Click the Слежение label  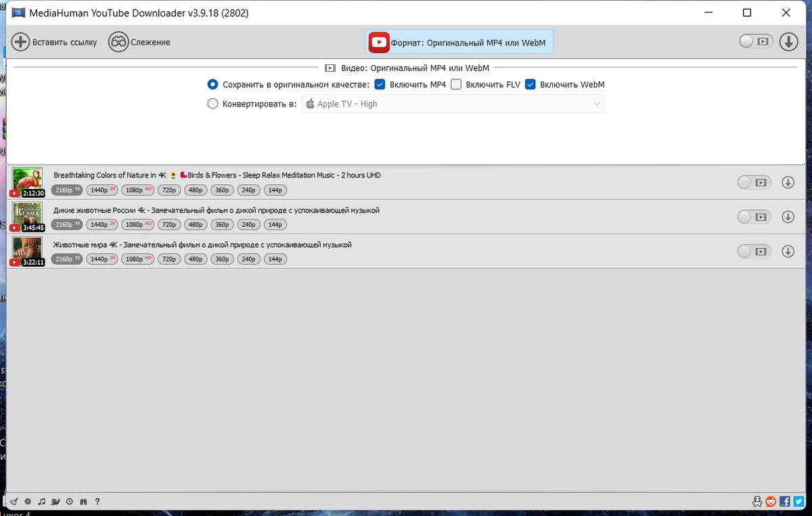click(151, 42)
